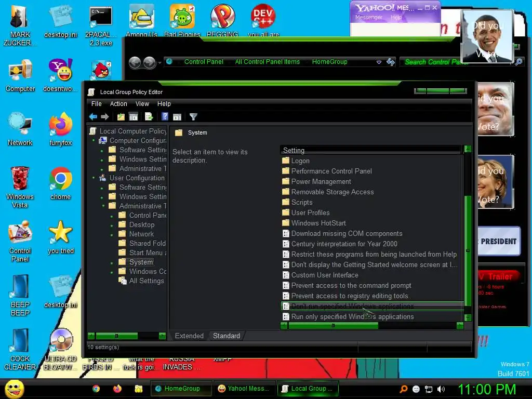The width and height of the screenshot is (532, 399).
Task: Select the furryfox desktop icon
Action: tap(60, 129)
